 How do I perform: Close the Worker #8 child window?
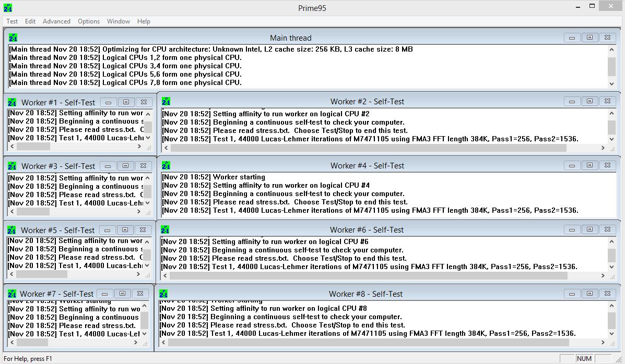click(x=607, y=294)
